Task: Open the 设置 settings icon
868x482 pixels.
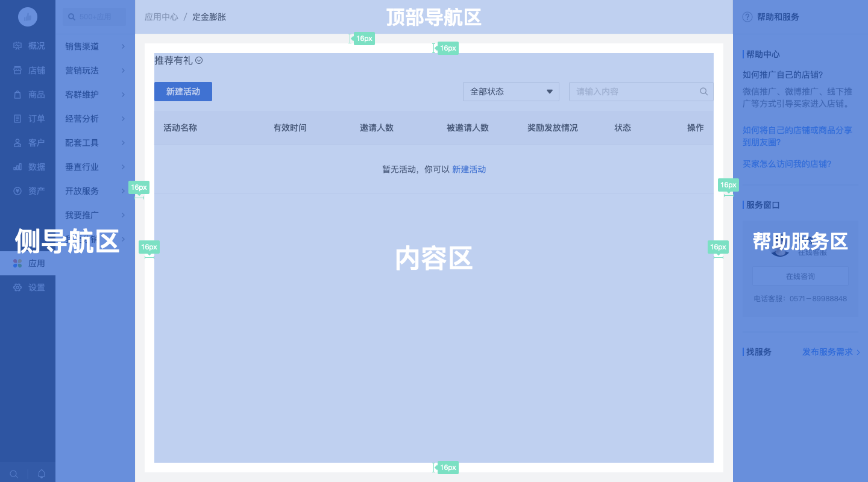Action: pos(19,287)
